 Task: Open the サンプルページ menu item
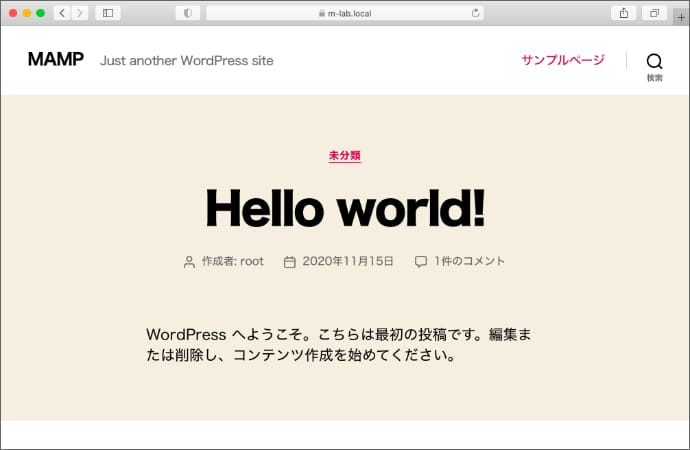(x=563, y=60)
